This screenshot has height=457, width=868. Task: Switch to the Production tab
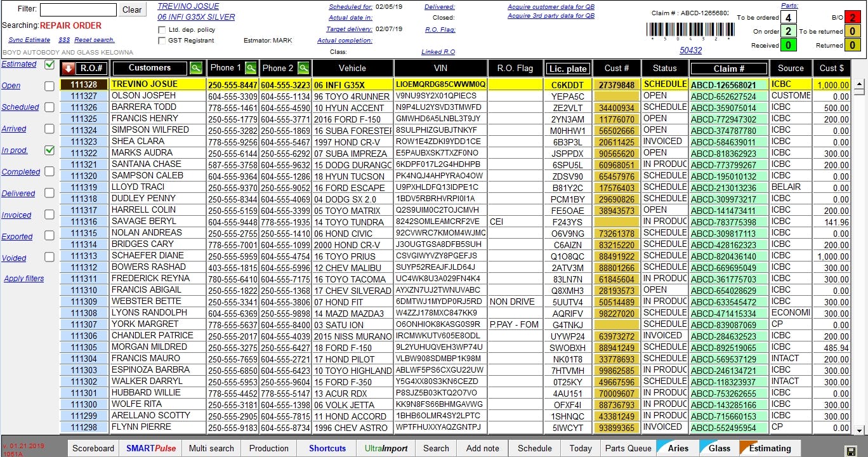[268, 448]
